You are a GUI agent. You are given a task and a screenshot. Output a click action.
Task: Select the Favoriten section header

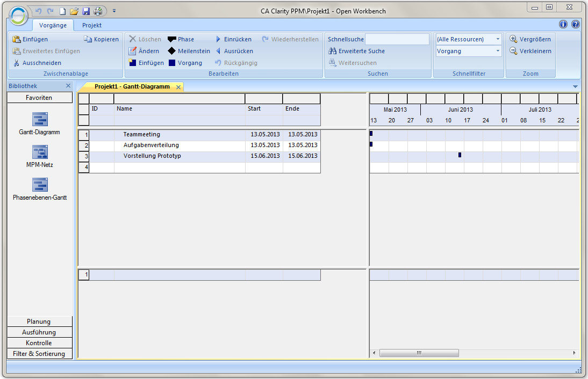[x=39, y=98]
